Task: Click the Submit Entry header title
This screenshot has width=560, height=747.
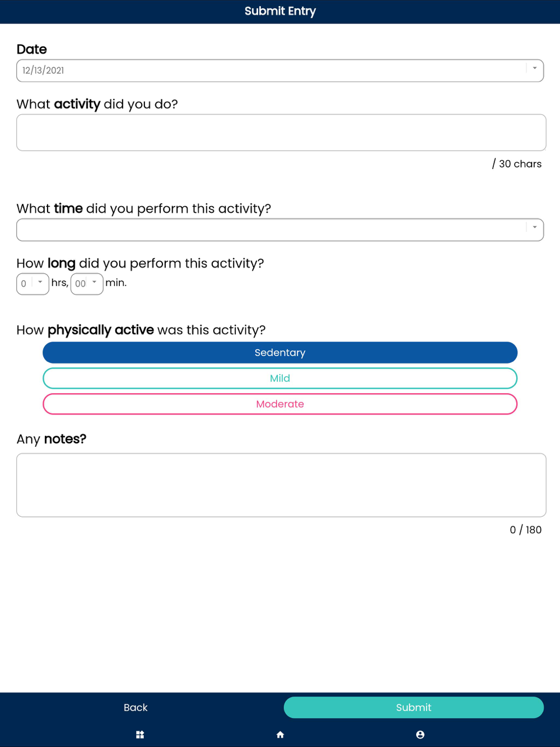Action: point(280,11)
